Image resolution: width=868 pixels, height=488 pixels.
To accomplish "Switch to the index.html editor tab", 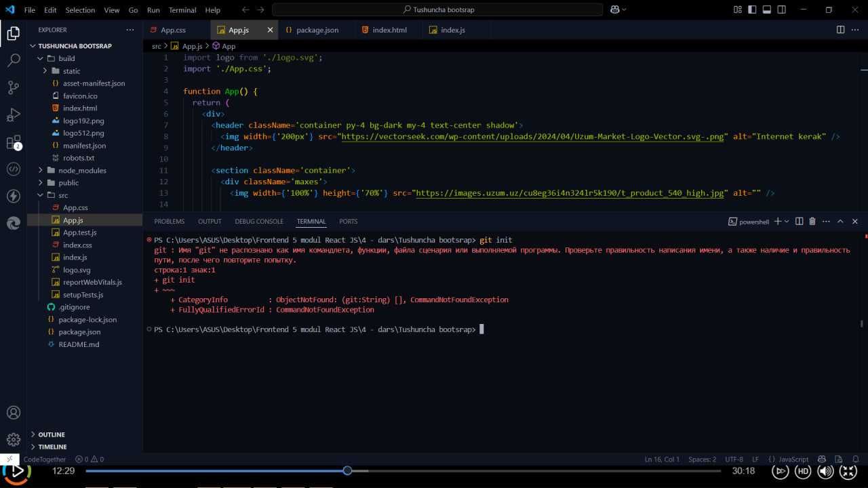I will pos(390,30).
